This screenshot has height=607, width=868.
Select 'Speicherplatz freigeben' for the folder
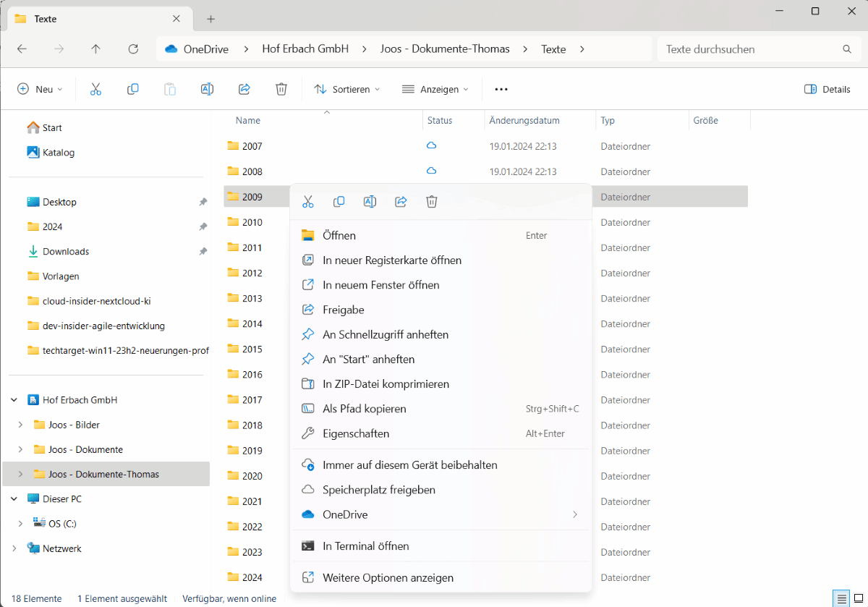(378, 490)
